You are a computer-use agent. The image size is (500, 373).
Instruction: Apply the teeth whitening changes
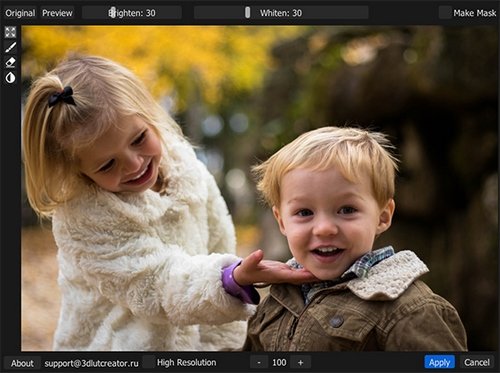439,362
